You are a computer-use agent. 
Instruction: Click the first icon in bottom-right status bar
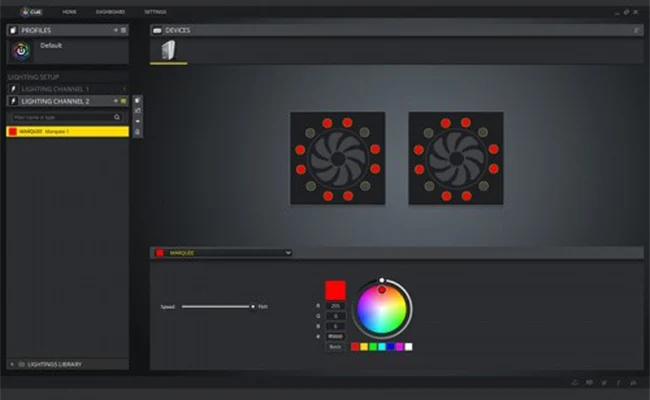(x=575, y=383)
